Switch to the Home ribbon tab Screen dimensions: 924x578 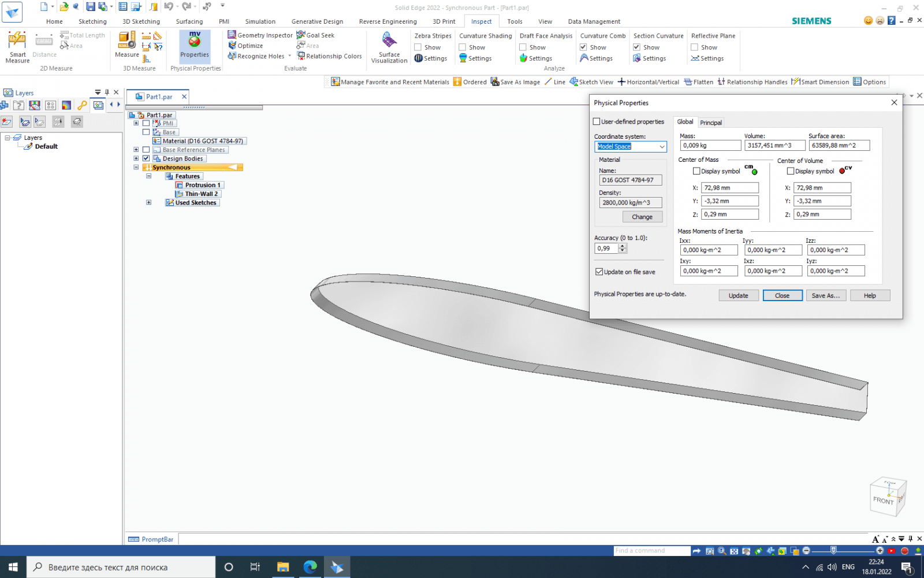click(x=54, y=21)
